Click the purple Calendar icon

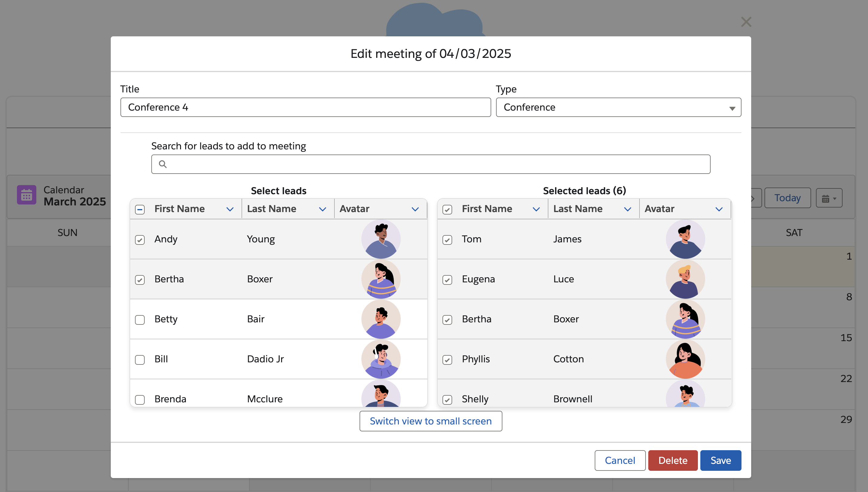coord(27,195)
